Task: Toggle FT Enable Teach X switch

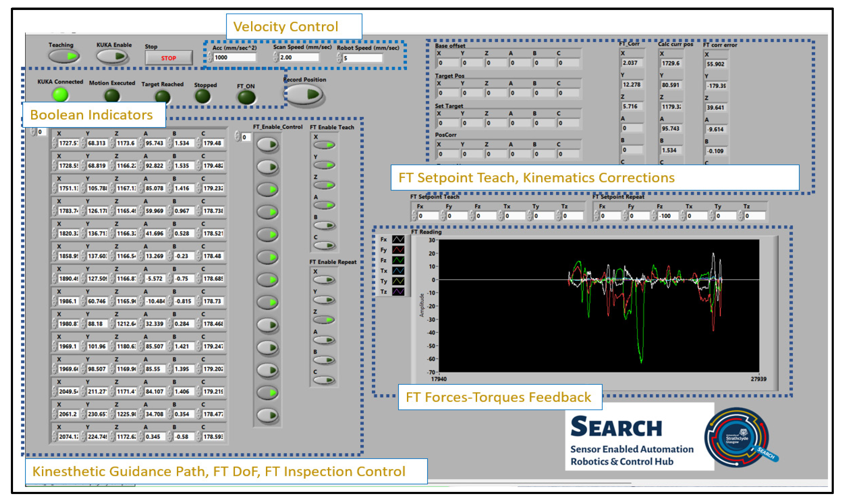Action: point(324,145)
